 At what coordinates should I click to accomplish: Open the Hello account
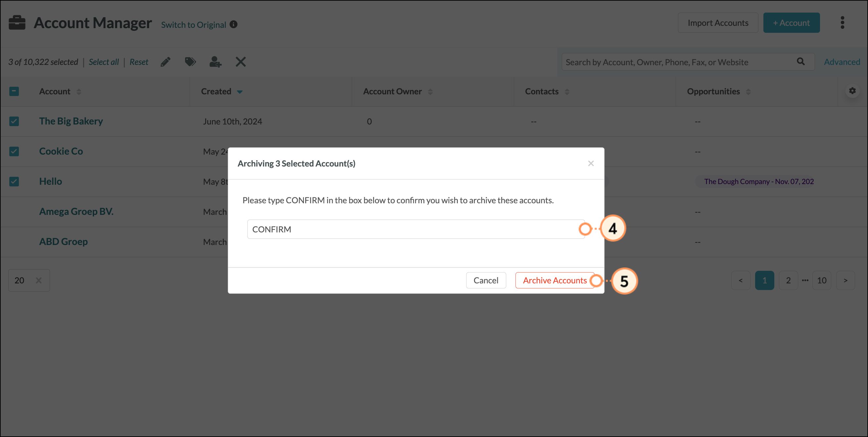[51, 181]
